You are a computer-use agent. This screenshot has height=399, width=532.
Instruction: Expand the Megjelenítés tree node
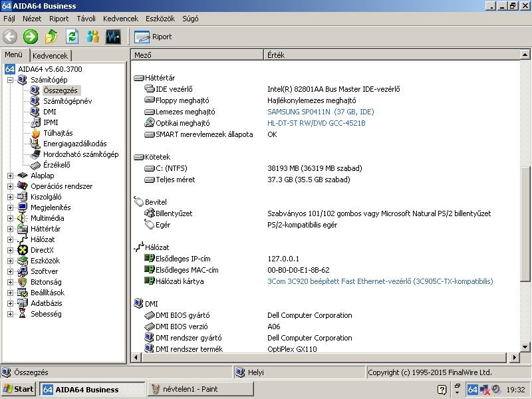tap(10, 207)
